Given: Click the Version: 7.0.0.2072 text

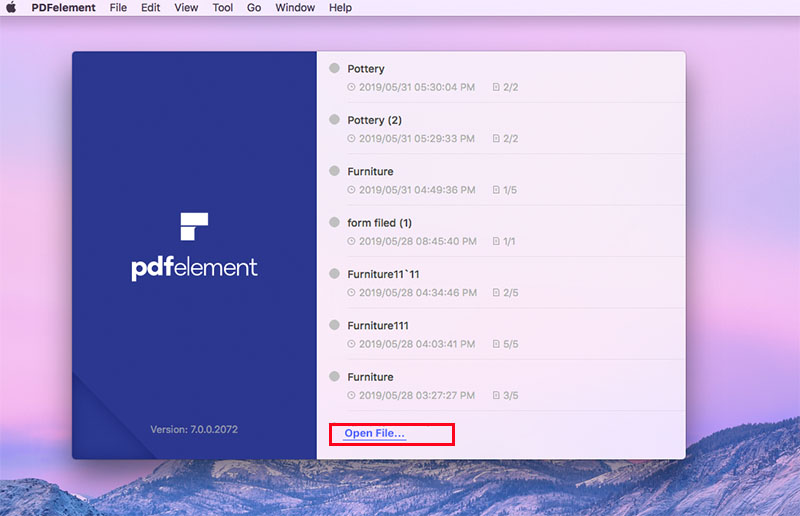Looking at the screenshot, I should click(x=194, y=430).
